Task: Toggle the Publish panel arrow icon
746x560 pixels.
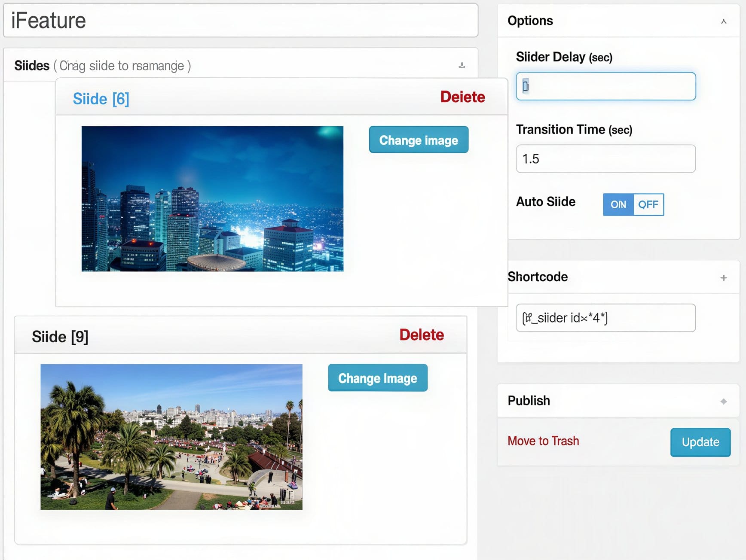Action: pyautogui.click(x=724, y=402)
